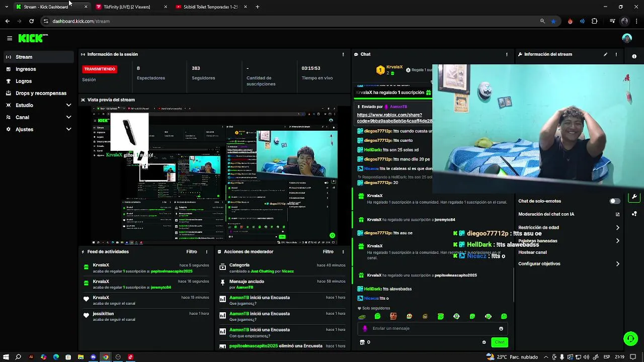The height and width of the screenshot is (362, 644).
Task: Click the TRANSMITIENDO status badge
Action: (x=100, y=69)
